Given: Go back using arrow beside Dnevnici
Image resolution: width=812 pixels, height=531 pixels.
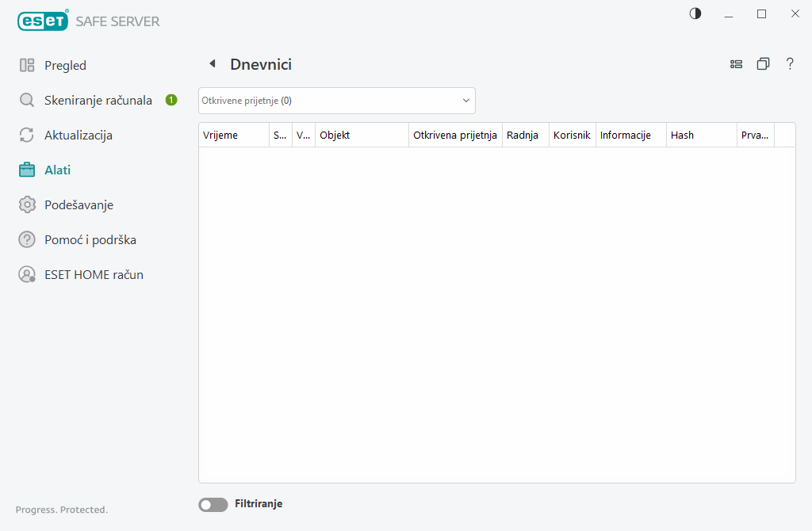Looking at the screenshot, I should pos(212,64).
